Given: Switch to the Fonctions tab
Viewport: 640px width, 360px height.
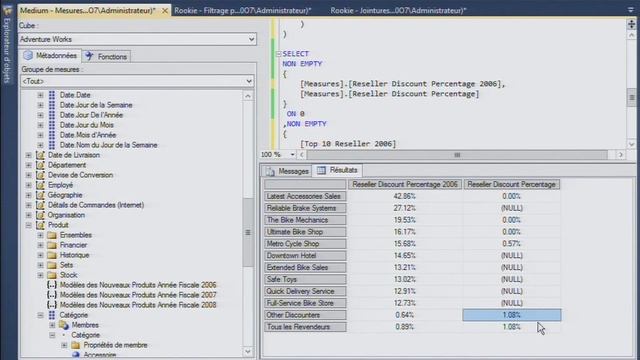Looking at the screenshot, I should click(107, 56).
